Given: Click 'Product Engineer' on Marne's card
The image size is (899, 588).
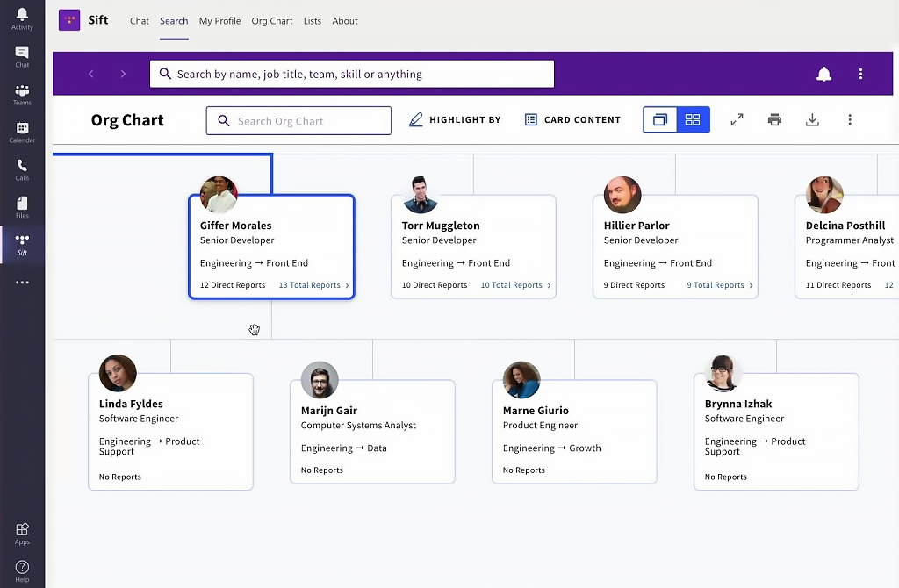Looking at the screenshot, I should tap(540, 426).
